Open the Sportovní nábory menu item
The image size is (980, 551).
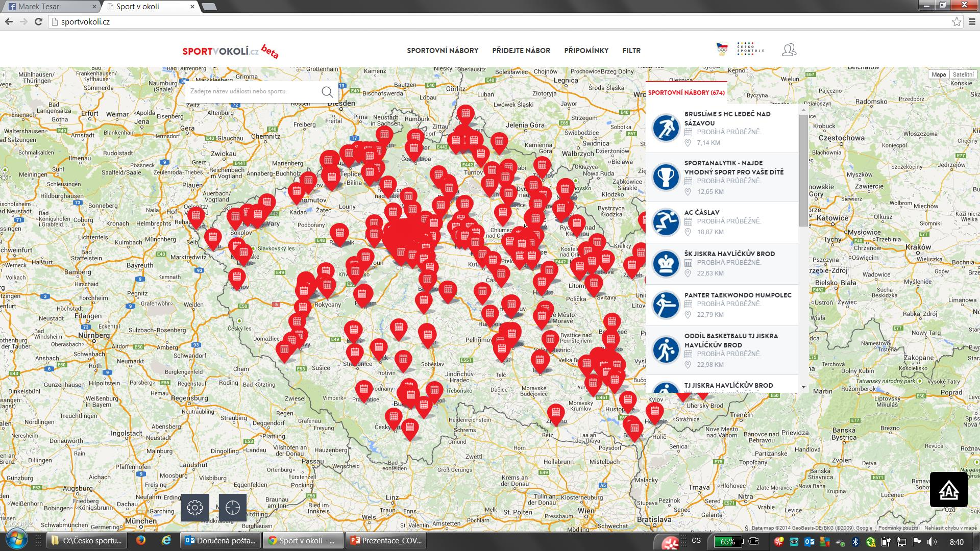point(443,51)
